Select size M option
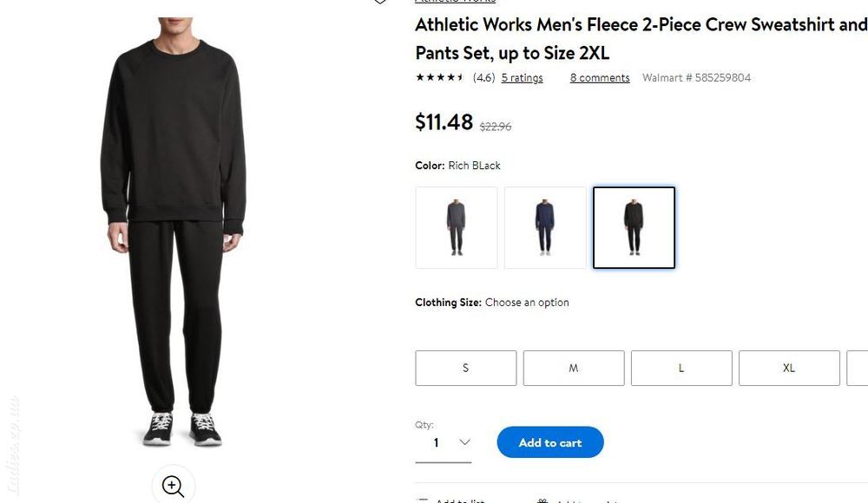Screen dimensions: 868x503 (x=574, y=368)
